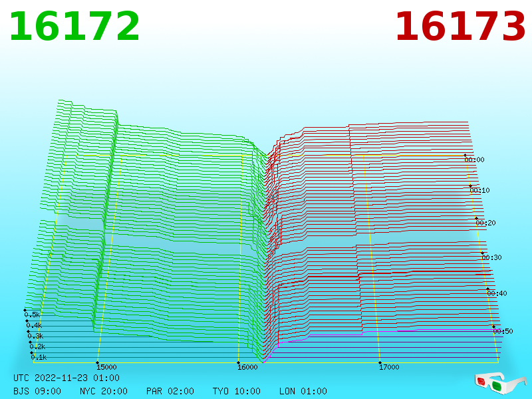Screen dimensions: 532x399
Task: Click the TYO 10:00 clock
Action: point(237,391)
